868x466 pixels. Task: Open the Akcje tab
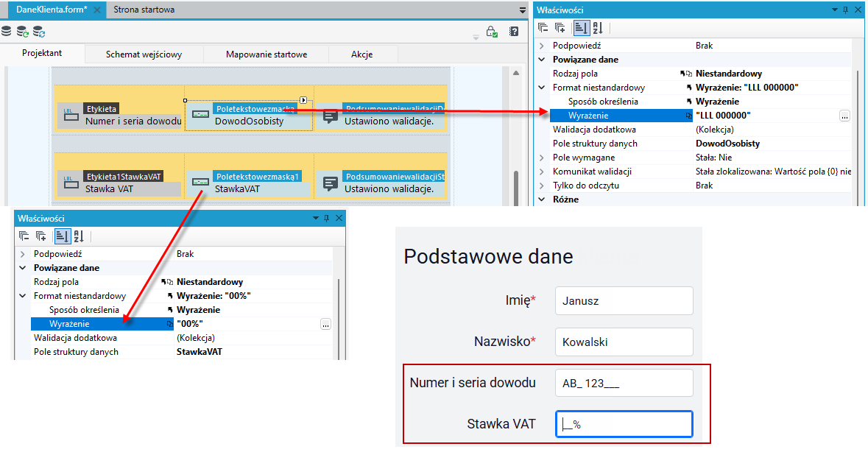tap(362, 54)
